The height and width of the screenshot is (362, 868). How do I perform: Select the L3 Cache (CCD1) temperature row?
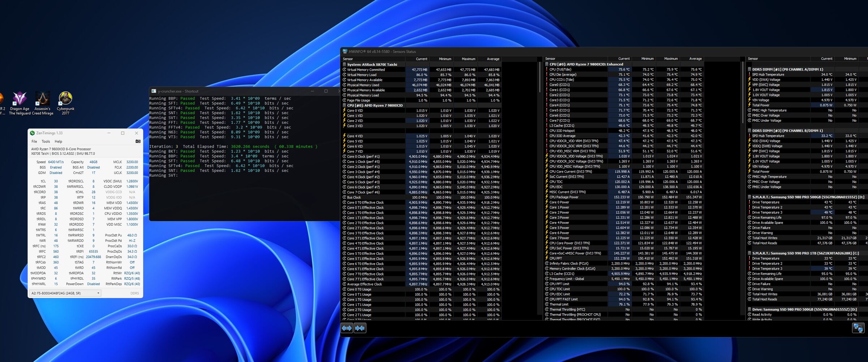tap(624, 126)
